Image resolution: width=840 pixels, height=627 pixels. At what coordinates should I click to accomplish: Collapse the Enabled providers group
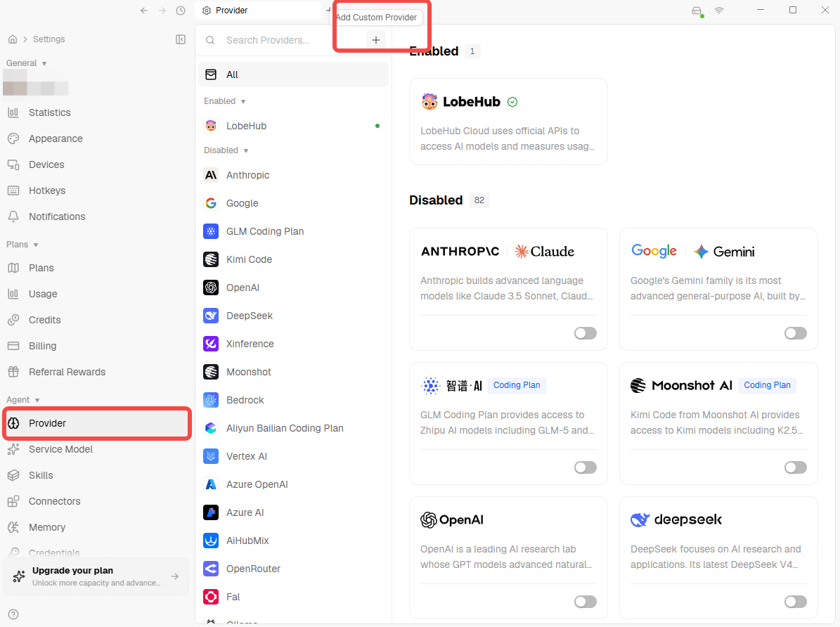224,101
